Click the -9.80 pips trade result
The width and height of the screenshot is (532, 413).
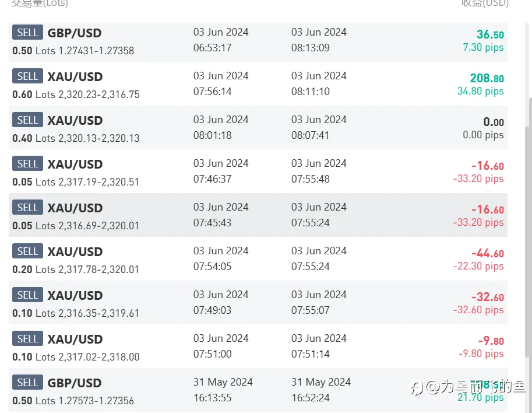481,353
